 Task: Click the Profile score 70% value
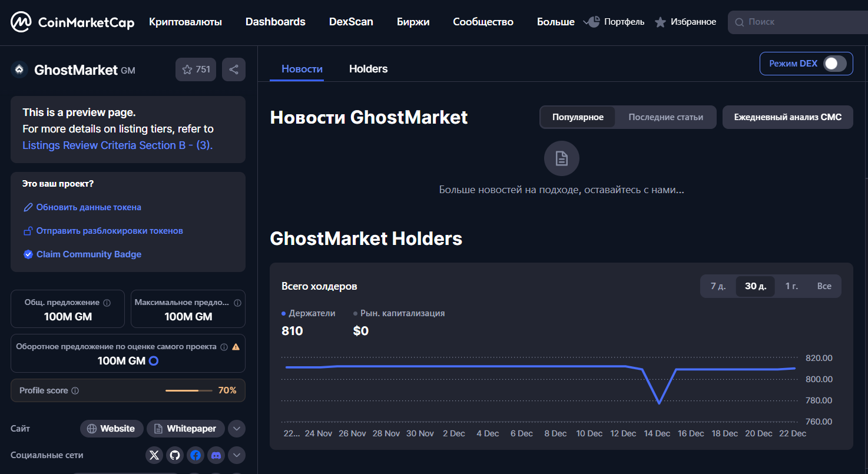point(227,390)
